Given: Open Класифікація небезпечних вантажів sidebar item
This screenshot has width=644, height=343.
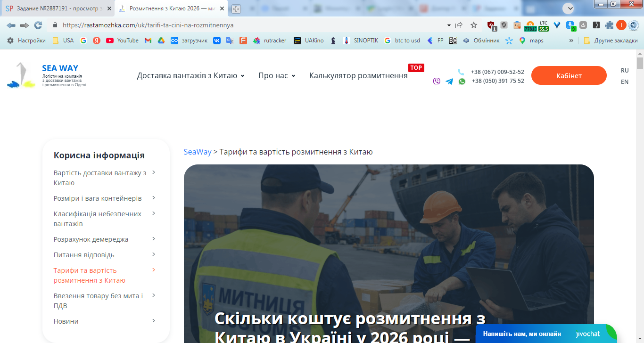Looking at the screenshot, I should pos(98,219).
